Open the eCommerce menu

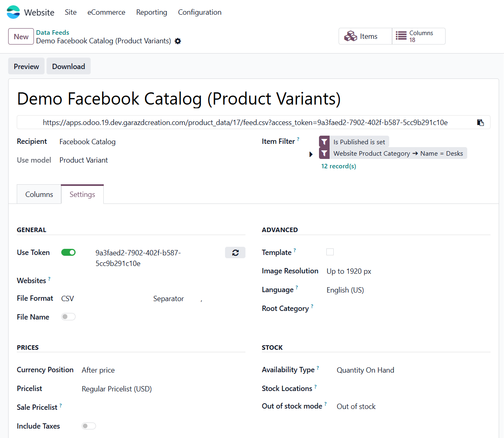pos(106,12)
